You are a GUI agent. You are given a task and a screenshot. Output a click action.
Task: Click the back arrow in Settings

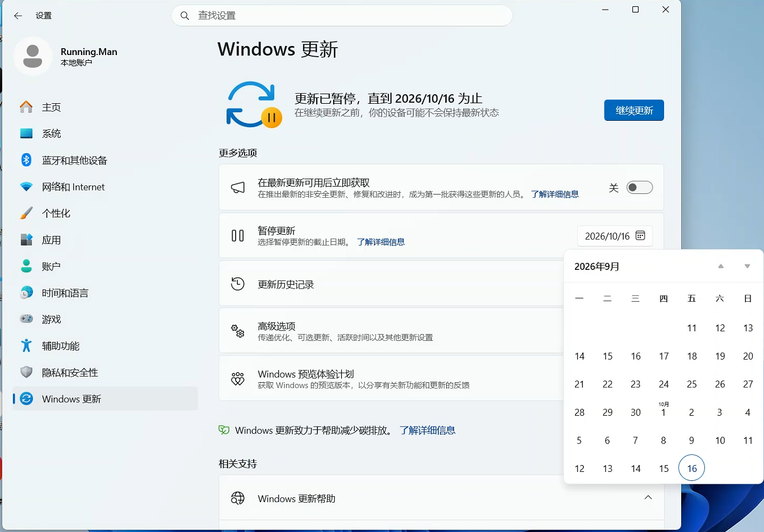[18, 16]
